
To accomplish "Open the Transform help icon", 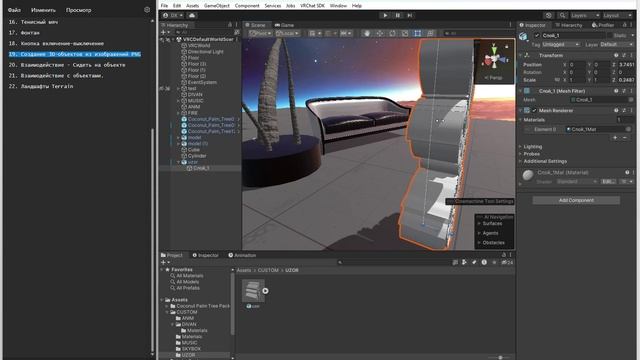I will [x=616, y=55].
